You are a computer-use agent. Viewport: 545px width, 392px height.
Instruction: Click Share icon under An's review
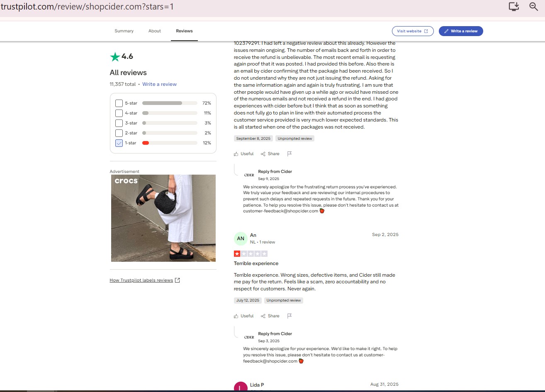[263, 316]
